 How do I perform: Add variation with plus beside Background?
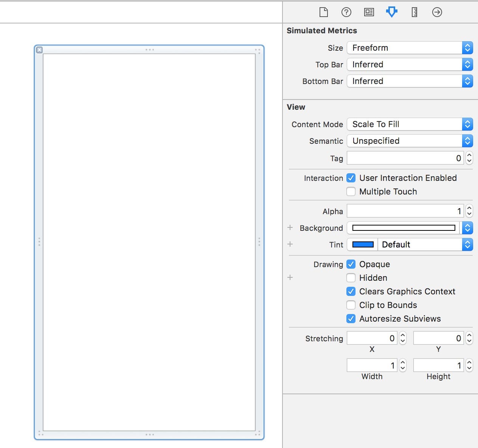[x=290, y=227]
